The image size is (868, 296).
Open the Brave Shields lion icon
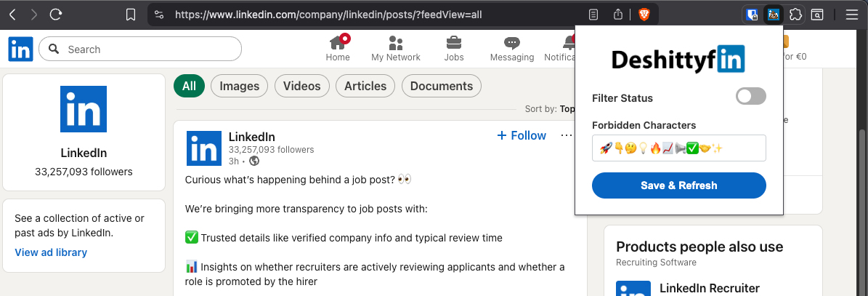(x=644, y=15)
